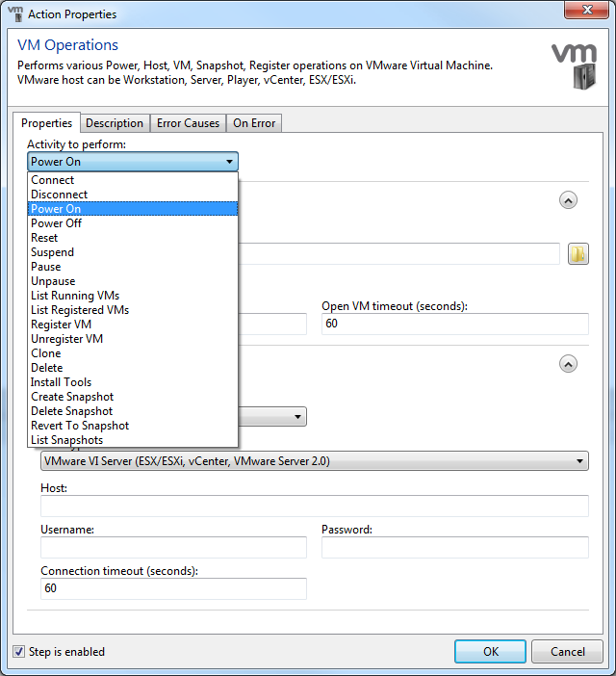Open the On Error tab
This screenshot has height=676, width=616.
[254, 123]
